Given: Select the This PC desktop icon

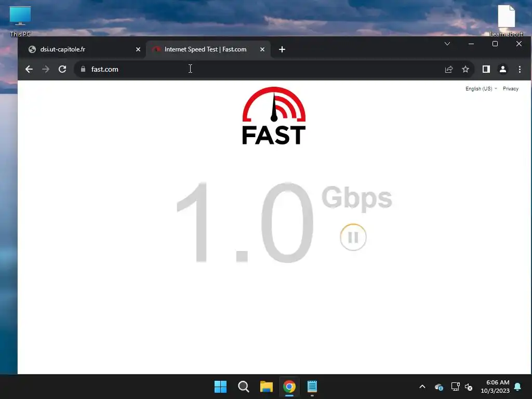Looking at the screenshot, I should (x=20, y=21).
